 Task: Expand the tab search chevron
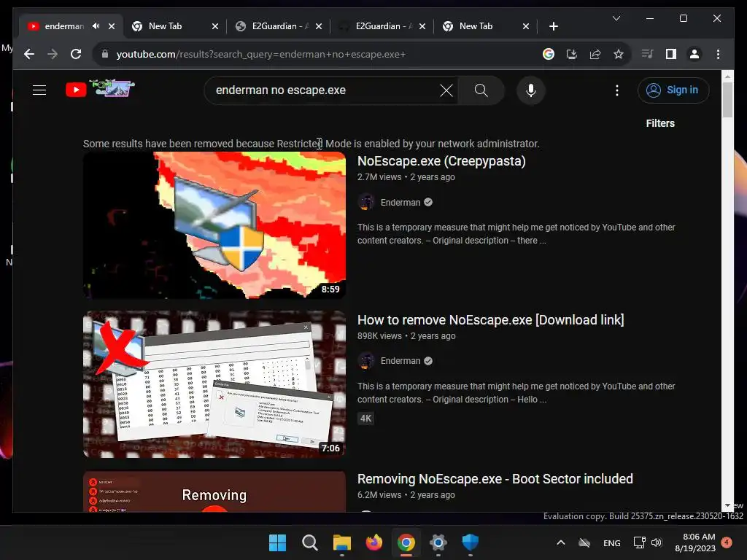616,18
